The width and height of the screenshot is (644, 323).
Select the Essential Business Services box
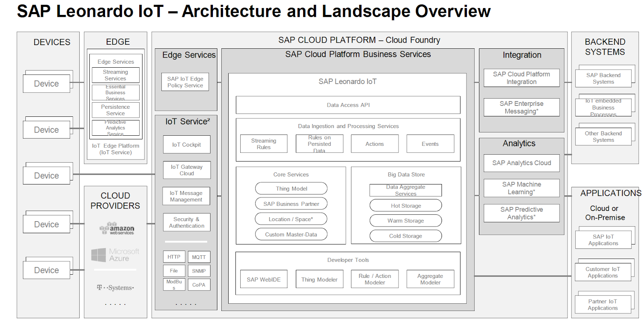coord(116,93)
